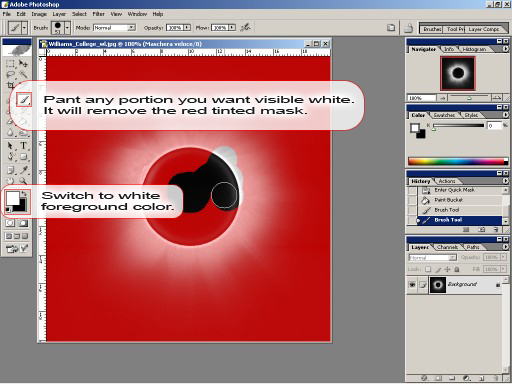Hide the Background layer with the eye icon
This screenshot has height=384, width=512.
click(x=412, y=285)
